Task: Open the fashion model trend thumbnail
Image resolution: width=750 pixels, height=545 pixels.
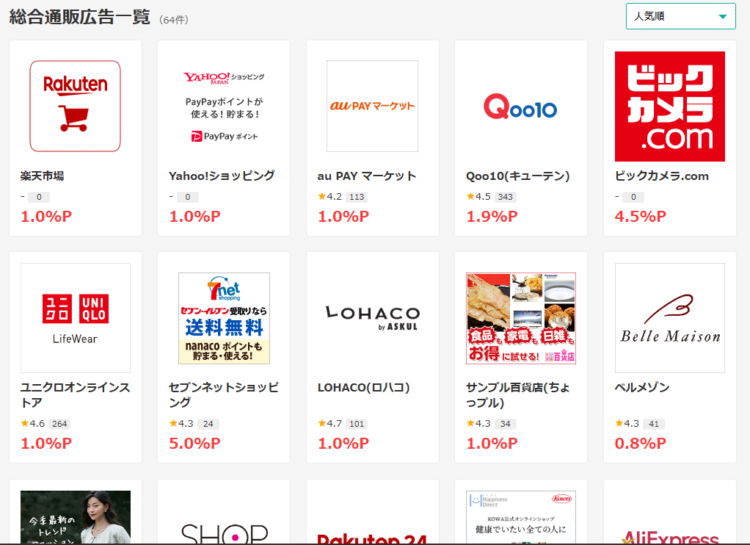Action: click(75, 517)
